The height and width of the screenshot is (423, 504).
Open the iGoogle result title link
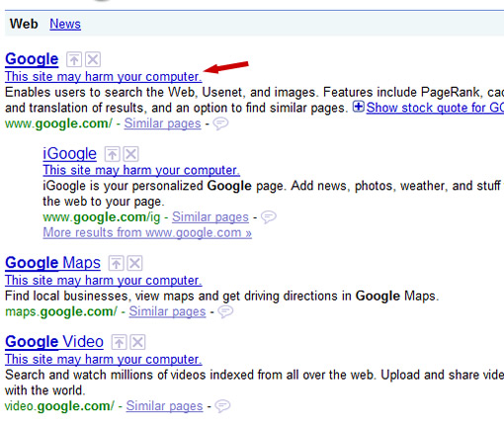pyautogui.click(x=69, y=154)
